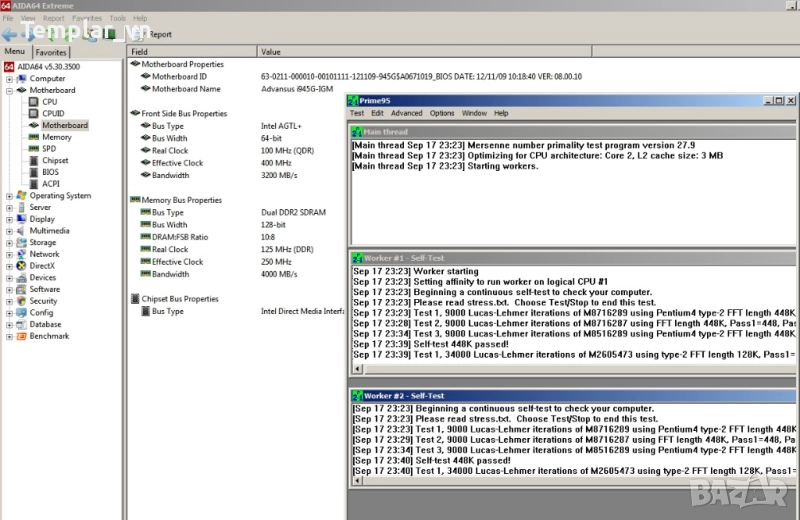Select the CPUID tree entry
This screenshot has width=800, height=520.
coord(53,113)
